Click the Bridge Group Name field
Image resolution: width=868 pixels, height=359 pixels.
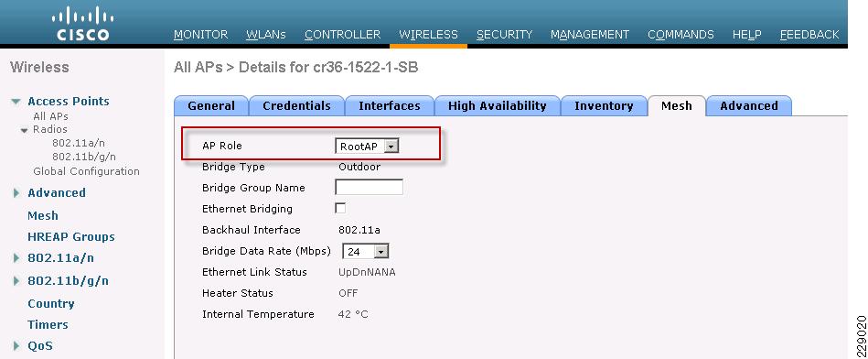(369, 187)
